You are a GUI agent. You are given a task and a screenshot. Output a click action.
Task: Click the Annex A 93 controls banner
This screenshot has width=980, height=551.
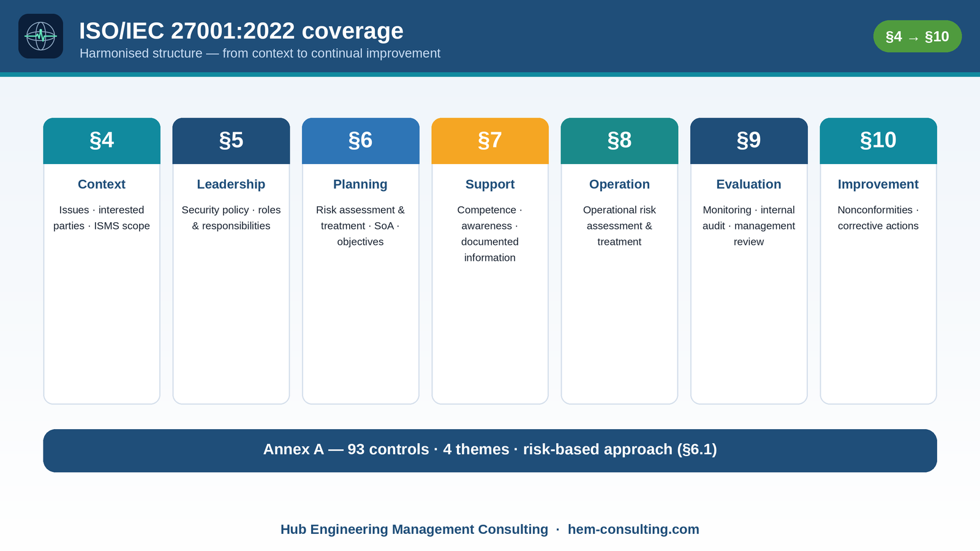490,451
